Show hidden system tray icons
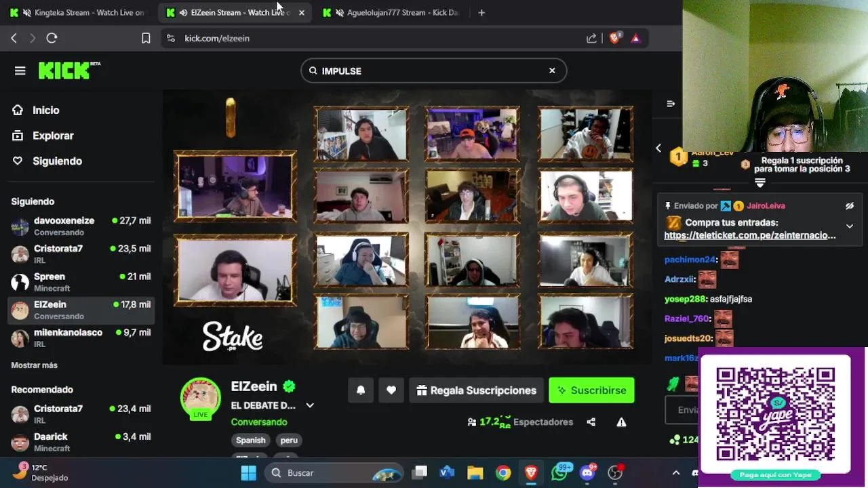868x488 pixels. point(675,472)
